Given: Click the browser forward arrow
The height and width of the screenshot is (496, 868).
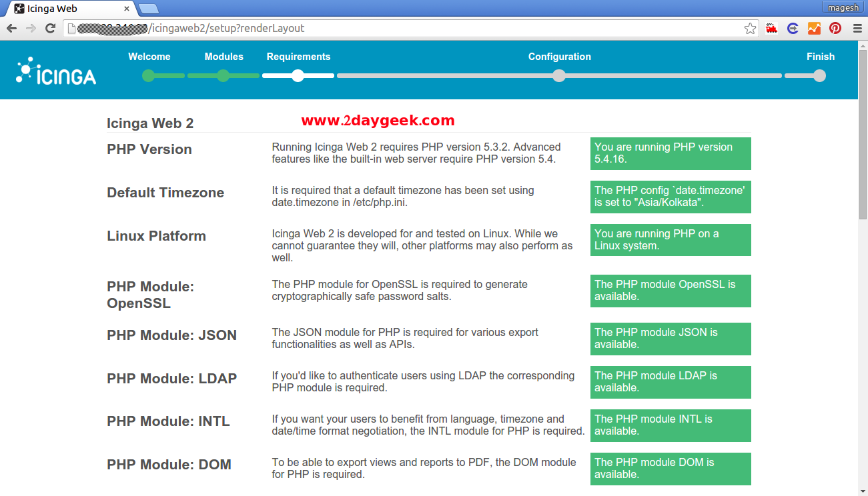Looking at the screenshot, I should (31, 29).
